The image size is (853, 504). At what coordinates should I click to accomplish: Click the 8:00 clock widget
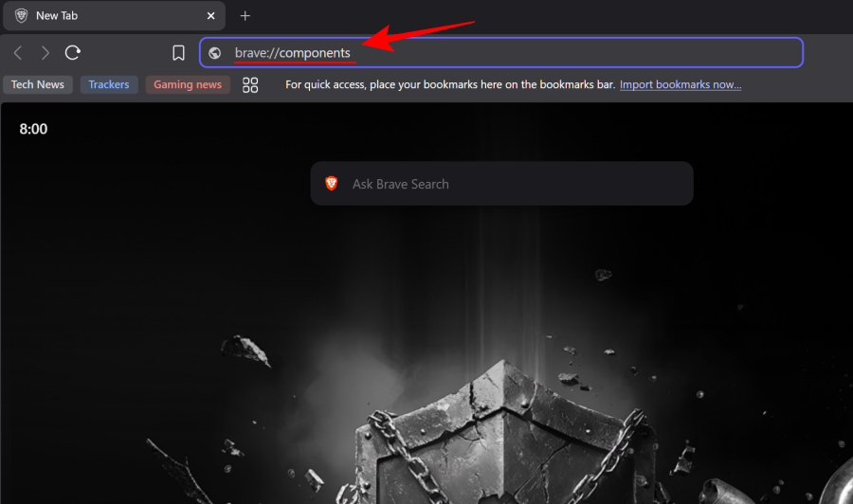point(34,129)
